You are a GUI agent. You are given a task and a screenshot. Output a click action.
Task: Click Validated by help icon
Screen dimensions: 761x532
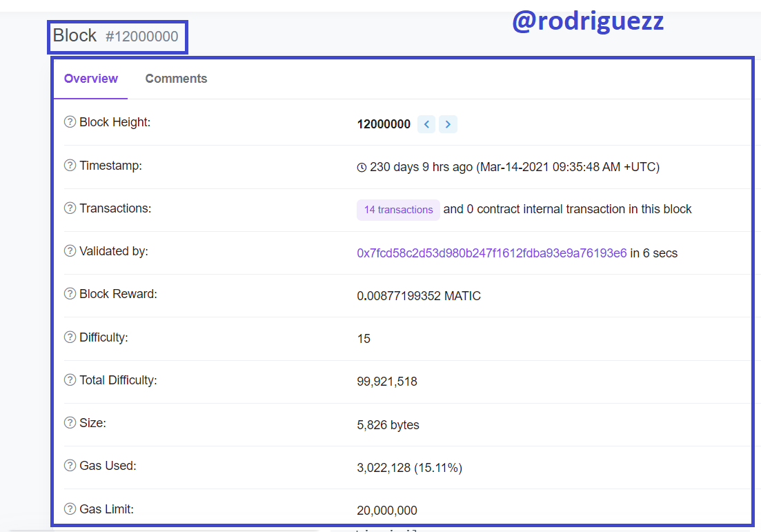point(70,250)
